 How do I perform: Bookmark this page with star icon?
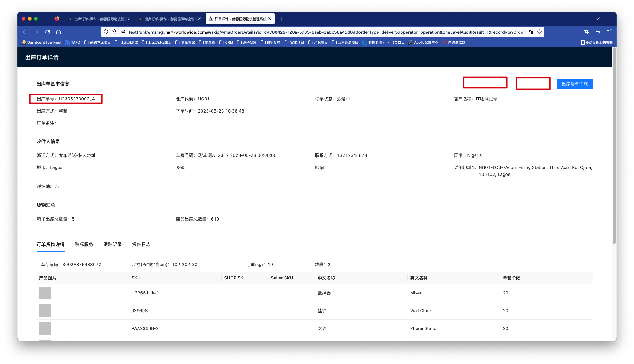[539, 32]
